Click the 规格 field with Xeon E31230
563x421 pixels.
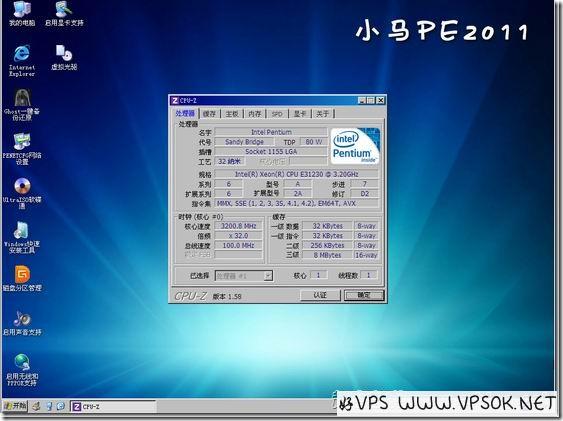click(296, 174)
